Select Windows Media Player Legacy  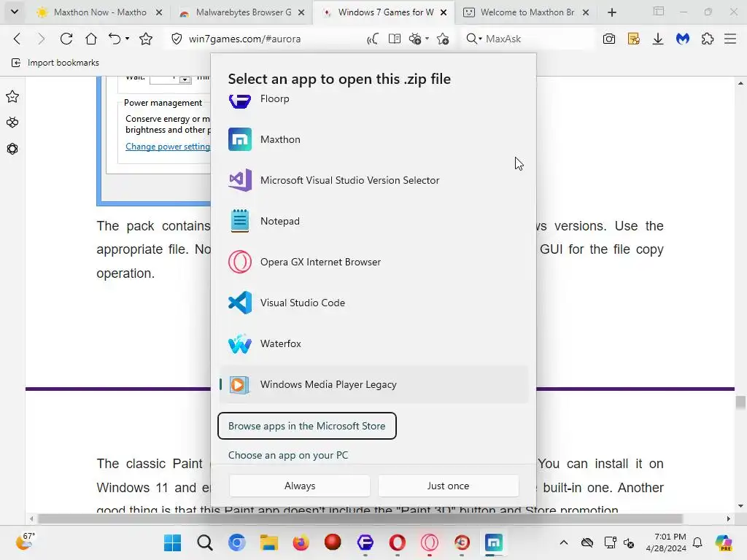(x=373, y=385)
